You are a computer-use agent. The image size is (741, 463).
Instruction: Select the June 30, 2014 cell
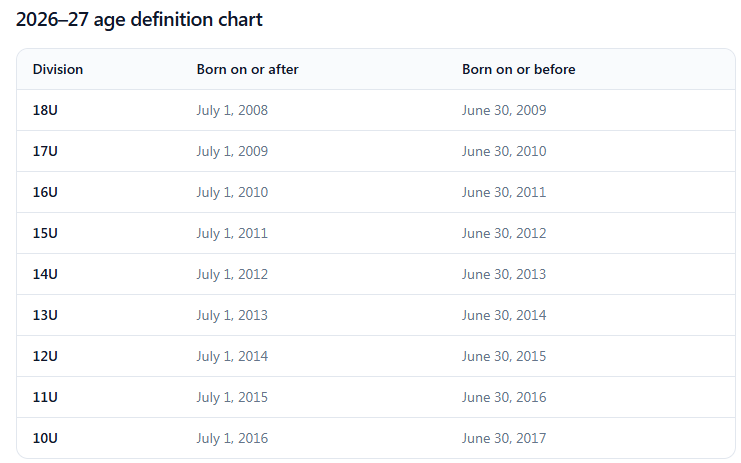click(x=504, y=316)
